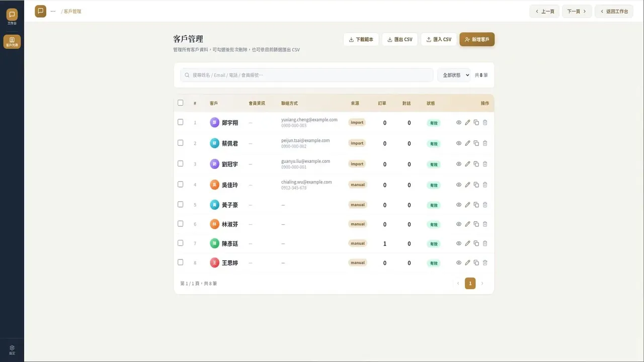Click the next page arrow in pagination
The image size is (644, 362).
click(482, 284)
